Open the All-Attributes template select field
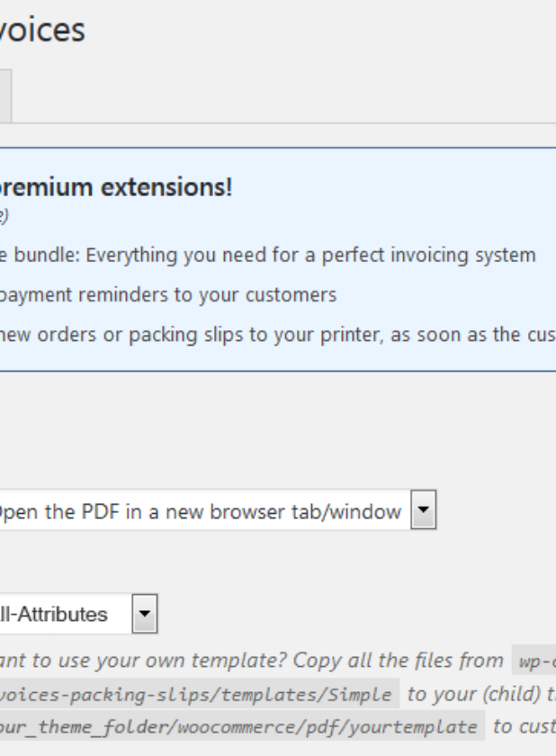Viewport: 556px width, 756px height. [x=78, y=614]
